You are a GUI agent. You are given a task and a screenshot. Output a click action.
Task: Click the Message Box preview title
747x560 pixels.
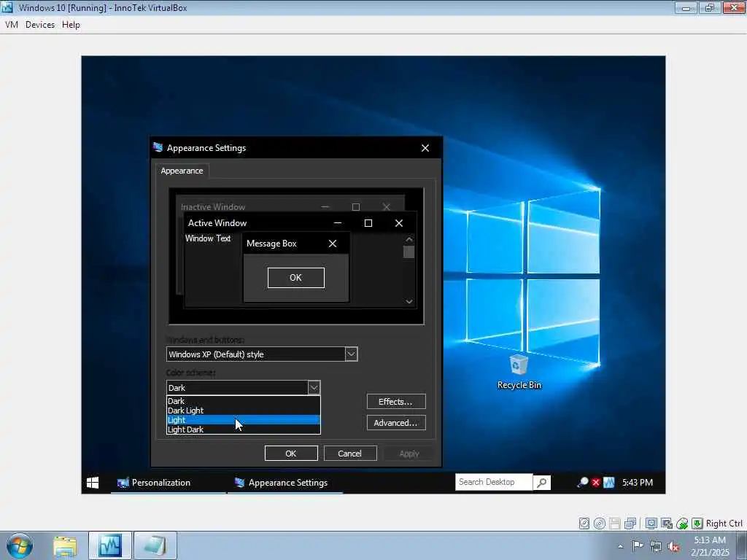(x=271, y=244)
